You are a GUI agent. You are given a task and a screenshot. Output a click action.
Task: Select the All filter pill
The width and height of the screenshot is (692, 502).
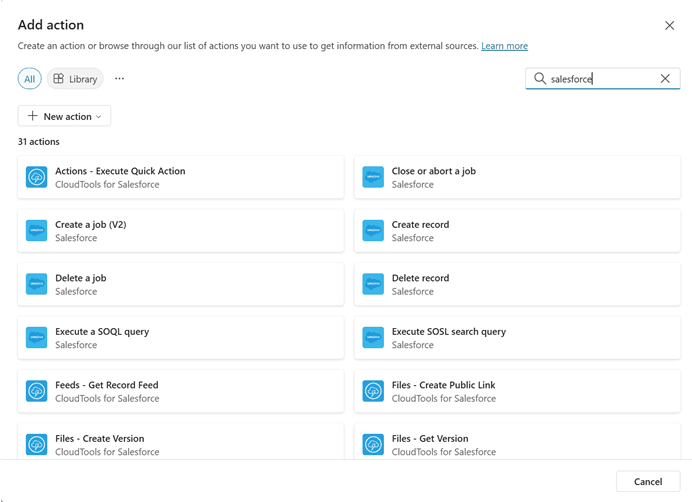30,79
